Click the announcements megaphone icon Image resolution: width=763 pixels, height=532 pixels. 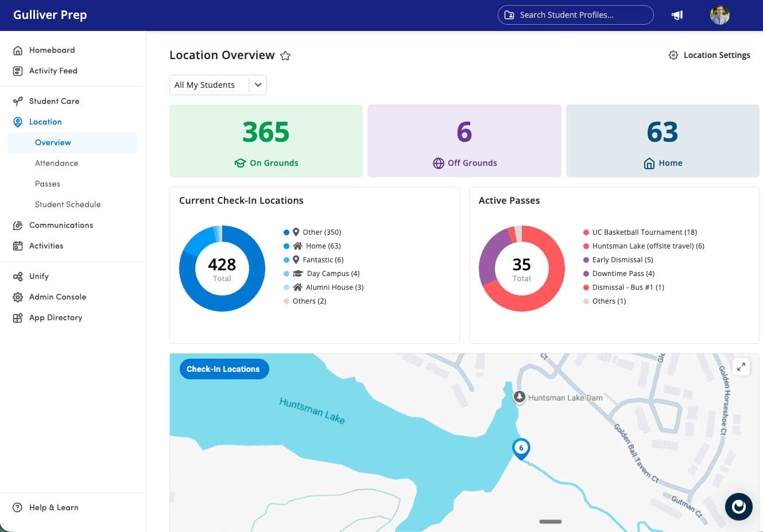click(x=677, y=15)
